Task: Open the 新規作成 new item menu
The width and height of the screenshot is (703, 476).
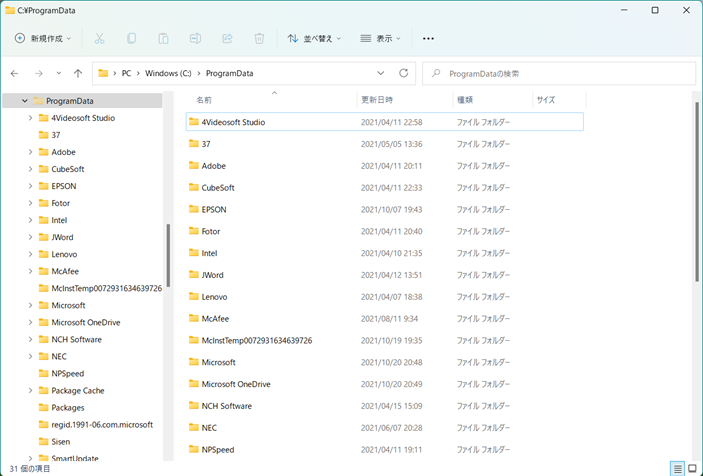Action: point(43,39)
